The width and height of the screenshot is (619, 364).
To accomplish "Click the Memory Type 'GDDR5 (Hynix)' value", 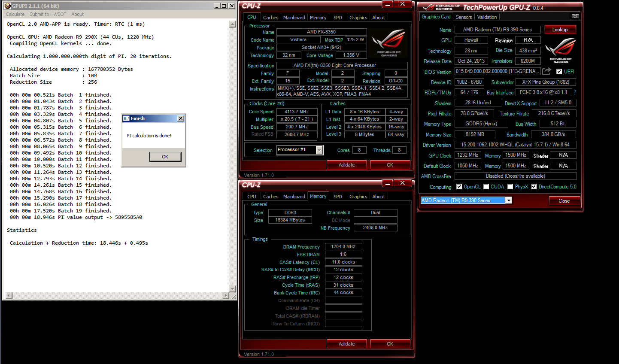I will tap(481, 124).
